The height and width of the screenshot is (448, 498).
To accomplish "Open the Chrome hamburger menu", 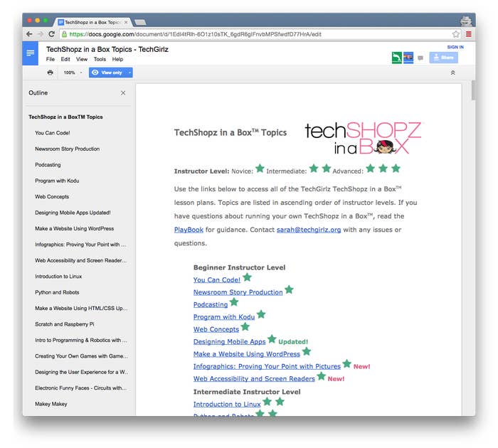I will [468, 34].
